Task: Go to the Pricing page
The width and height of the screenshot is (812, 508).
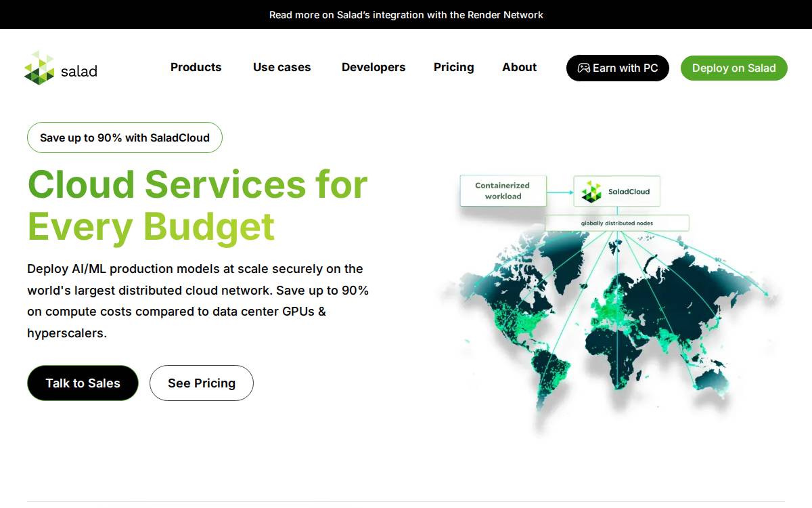Action: click(x=454, y=67)
